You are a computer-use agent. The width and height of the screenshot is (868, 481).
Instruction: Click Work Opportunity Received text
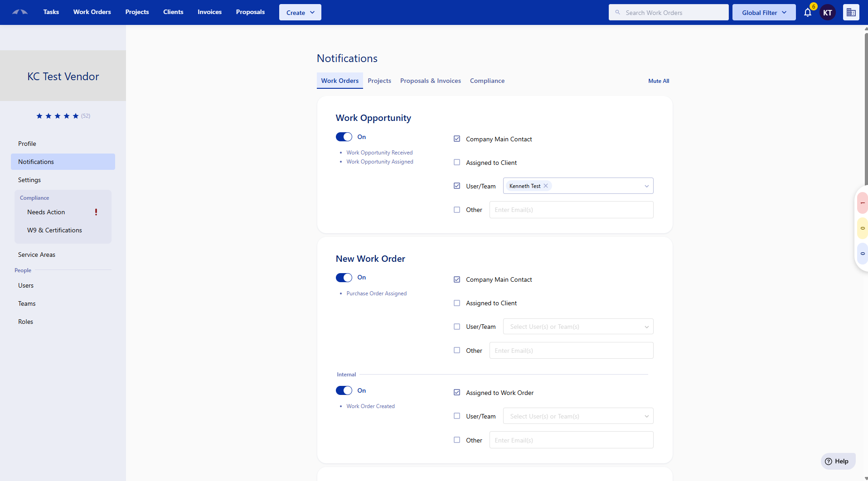click(x=379, y=153)
